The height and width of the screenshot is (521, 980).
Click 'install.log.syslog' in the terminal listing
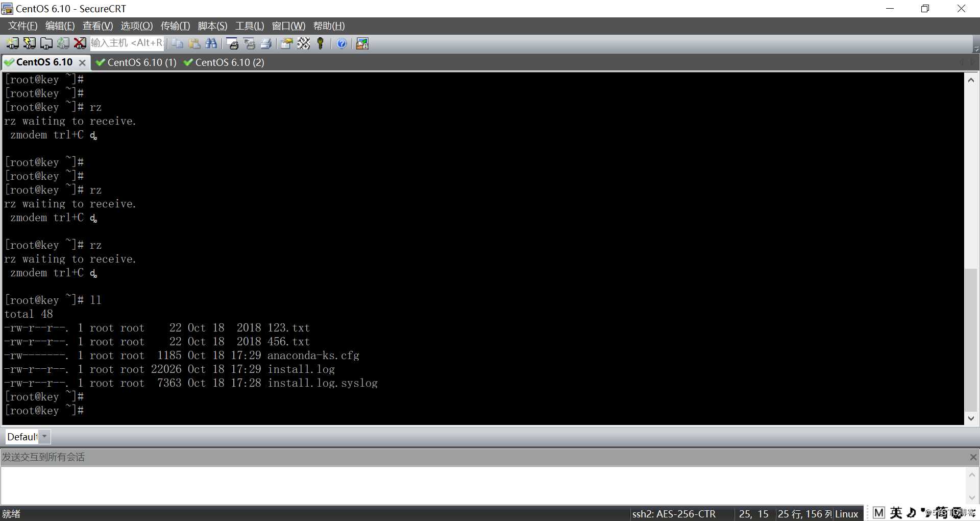(323, 383)
